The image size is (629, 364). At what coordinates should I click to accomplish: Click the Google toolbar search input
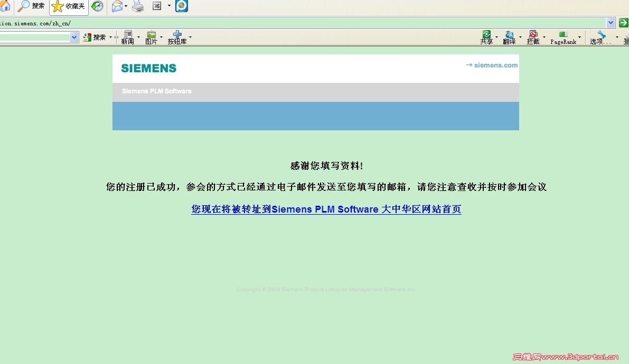coord(35,37)
